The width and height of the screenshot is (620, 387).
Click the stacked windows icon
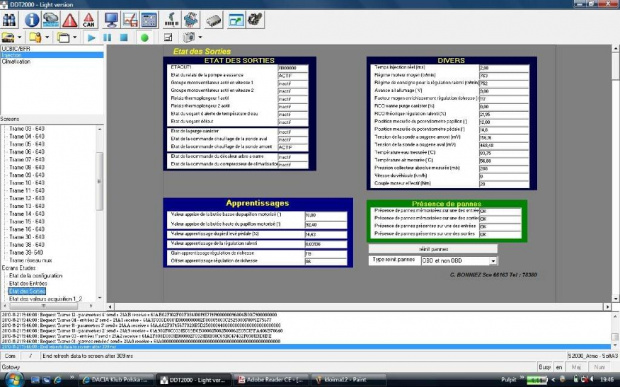pyautogui.click(x=63, y=38)
